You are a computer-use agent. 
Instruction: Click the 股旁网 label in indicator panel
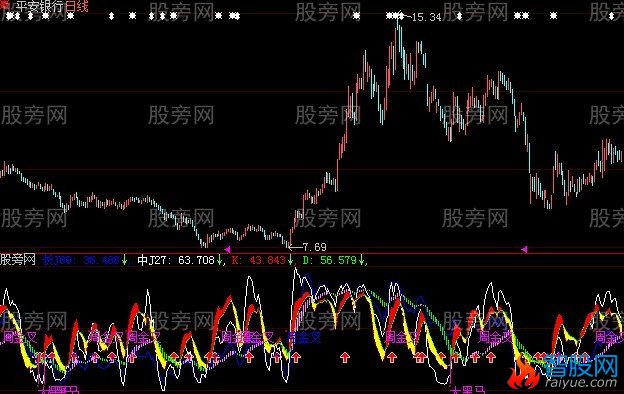click(18, 260)
